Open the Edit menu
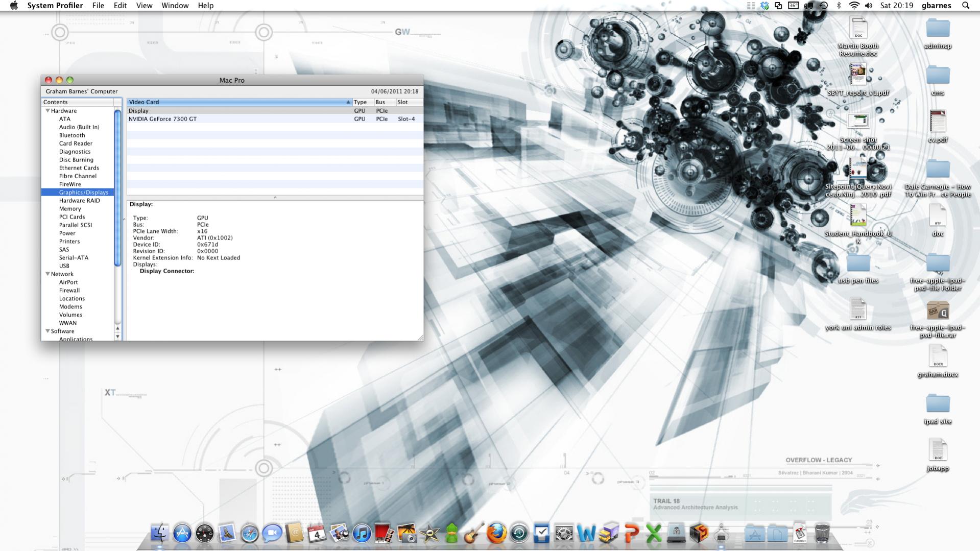980x551 pixels. [x=120, y=6]
